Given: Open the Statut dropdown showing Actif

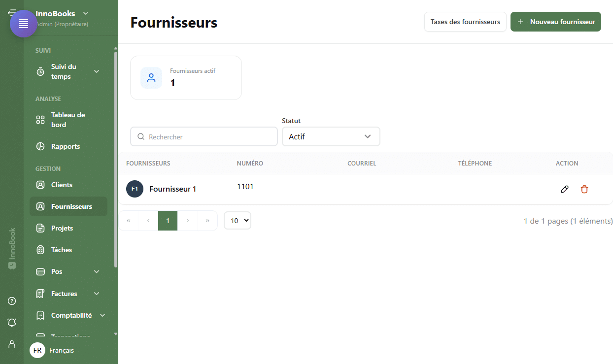Looking at the screenshot, I should point(331,136).
